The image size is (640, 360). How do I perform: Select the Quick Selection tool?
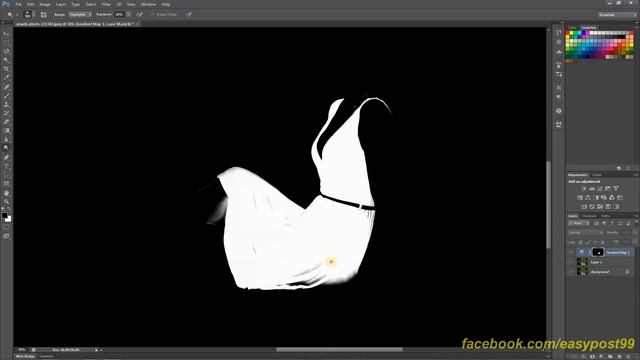click(6, 60)
